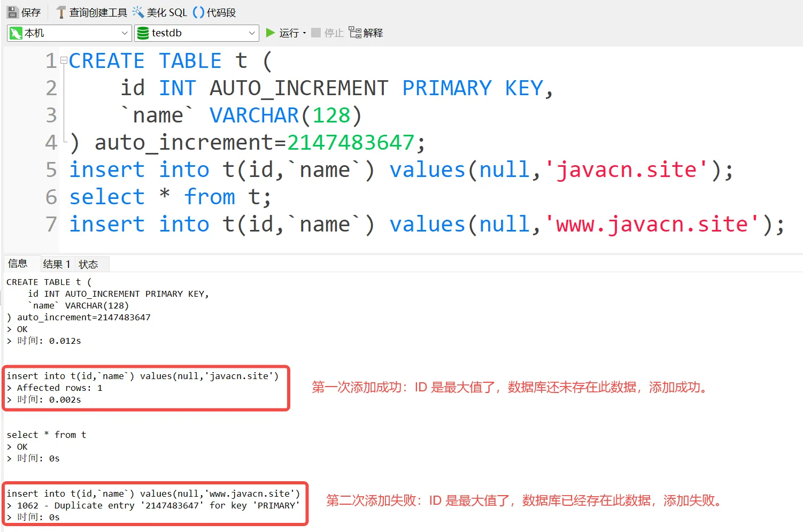Click the 本机 connection icon

[16, 33]
